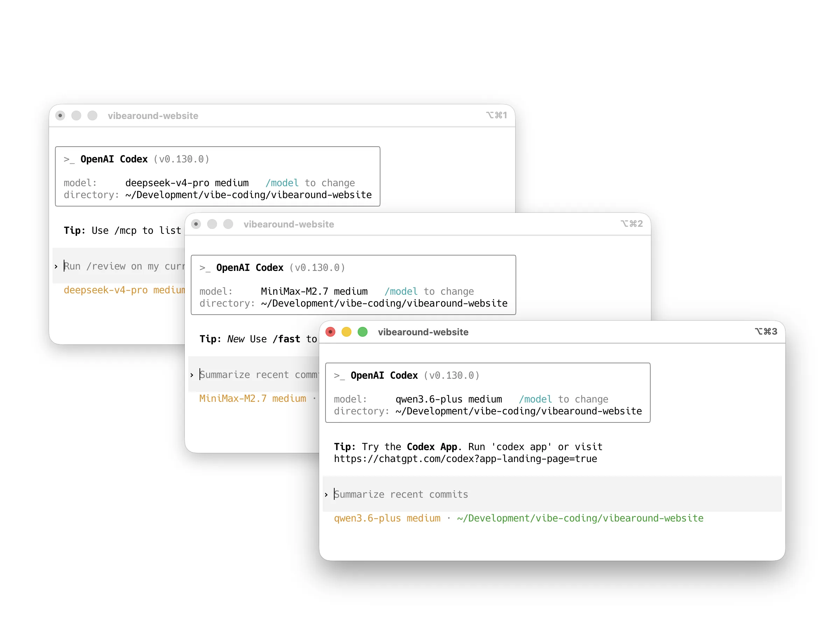Maximize the front qwen3.6-plus terminal window
Image resolution: width=840 pixels, height=630 pixels.
tap(363, 332)
